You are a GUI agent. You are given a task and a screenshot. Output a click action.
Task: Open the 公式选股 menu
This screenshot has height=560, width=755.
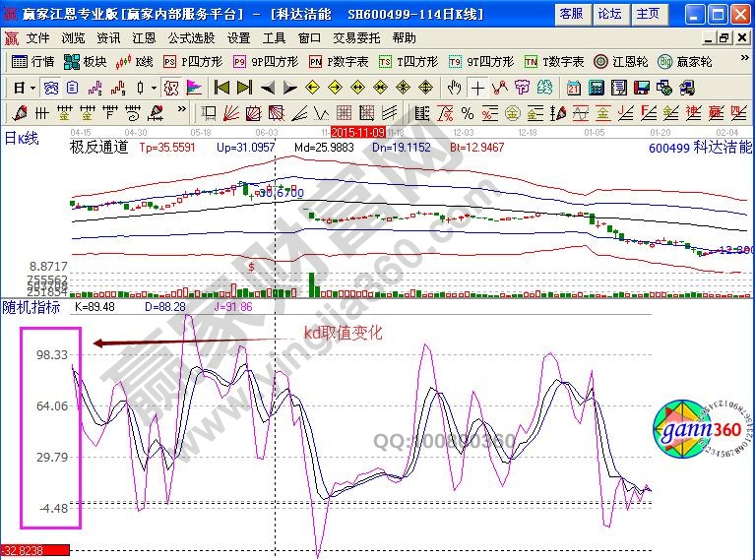(x=191, y=37)
